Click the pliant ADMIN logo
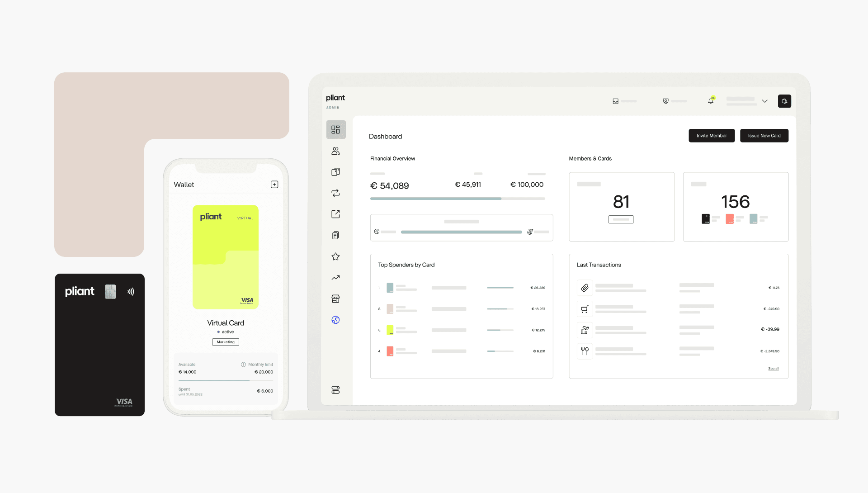Viewport: 868px width, 493px height. tap(335, 101)
